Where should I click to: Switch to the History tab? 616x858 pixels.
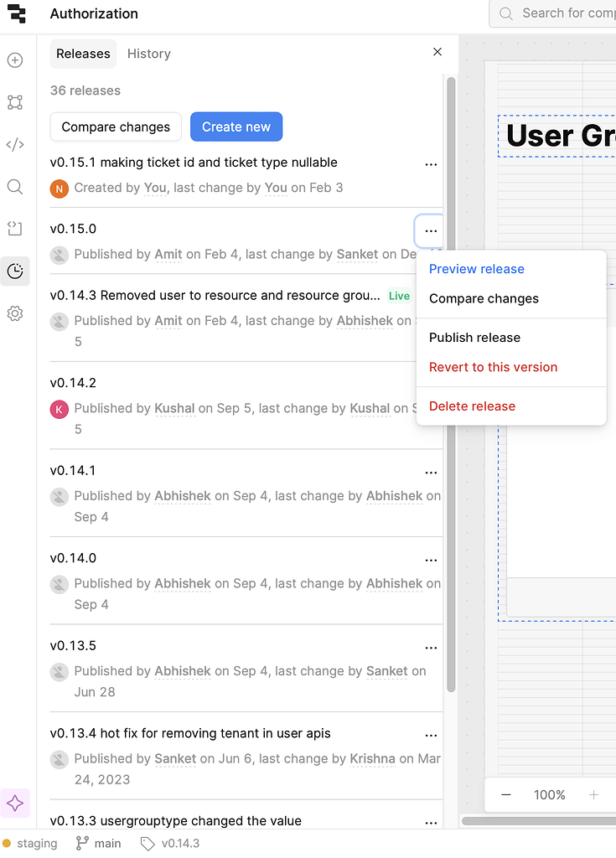[148, 54]
